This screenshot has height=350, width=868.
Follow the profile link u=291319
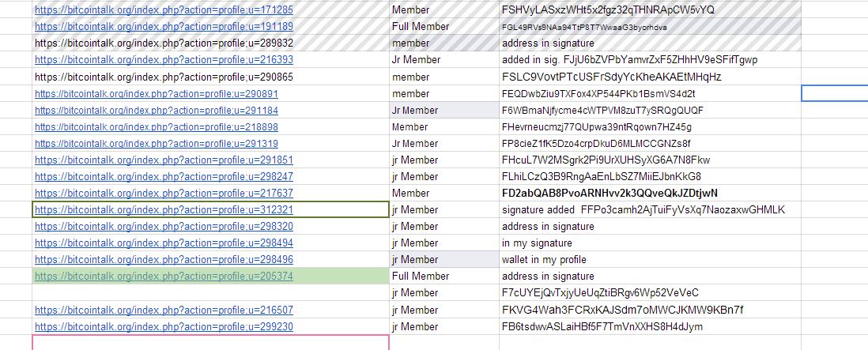pos(157,143)
